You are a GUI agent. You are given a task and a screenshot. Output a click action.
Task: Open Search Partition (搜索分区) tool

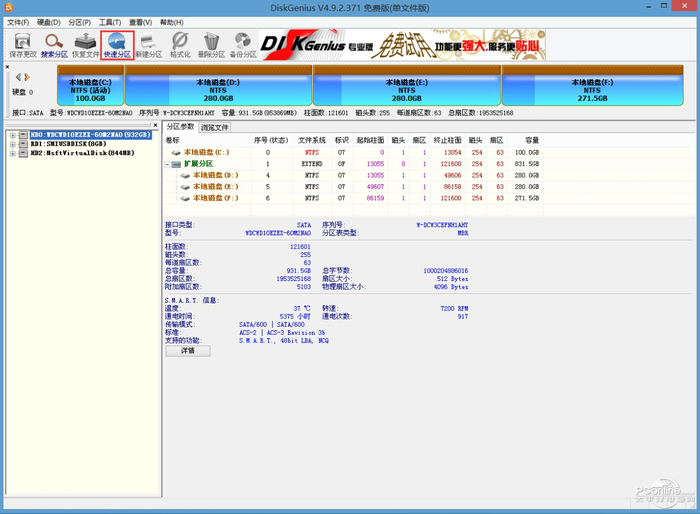pyautogui.click(x=54, y=45)
